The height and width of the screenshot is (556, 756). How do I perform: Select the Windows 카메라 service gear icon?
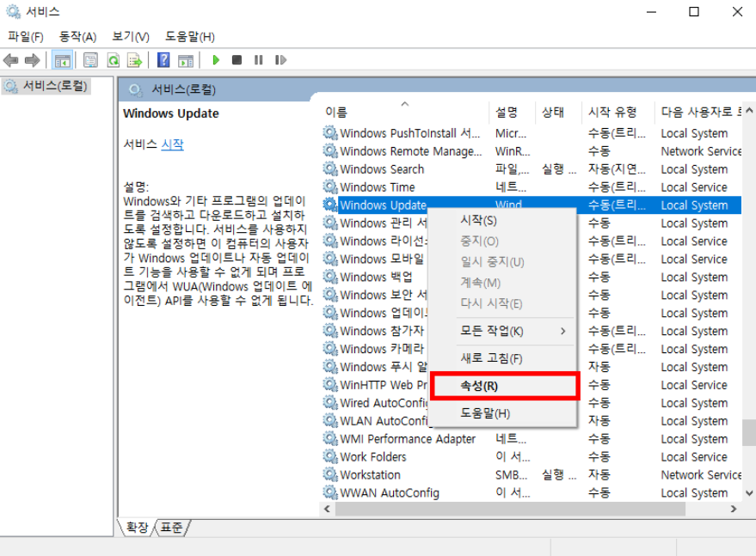(330, 348)
